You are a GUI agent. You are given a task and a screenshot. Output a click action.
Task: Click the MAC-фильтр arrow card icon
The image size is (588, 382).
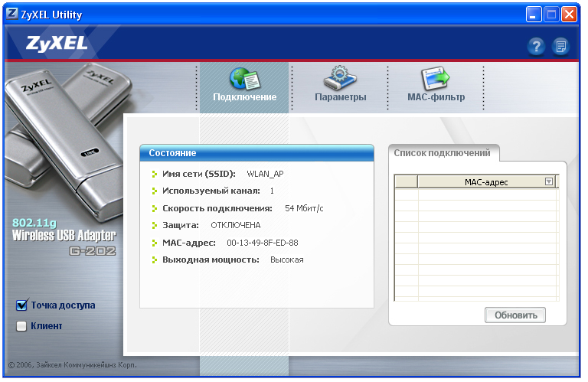click(436, 78)
